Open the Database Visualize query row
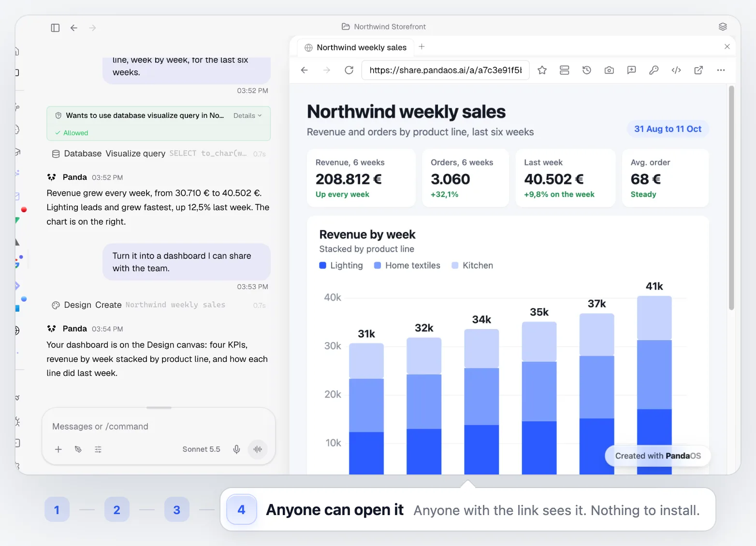The image size is (756, 546). tap(159, 154)
